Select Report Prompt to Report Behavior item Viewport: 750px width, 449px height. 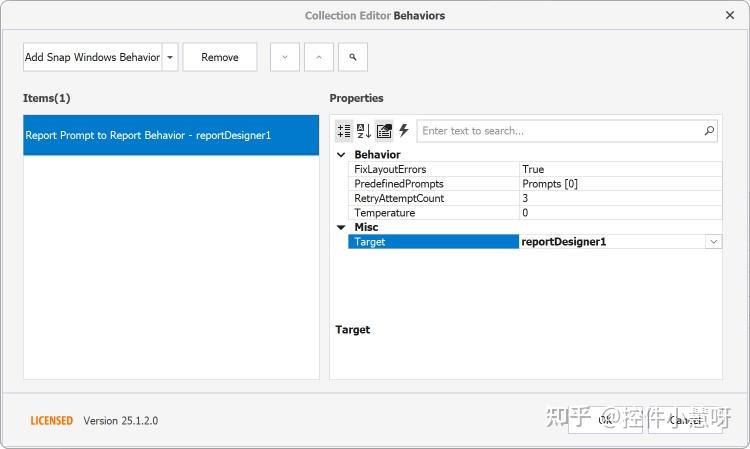pos(171,135)
